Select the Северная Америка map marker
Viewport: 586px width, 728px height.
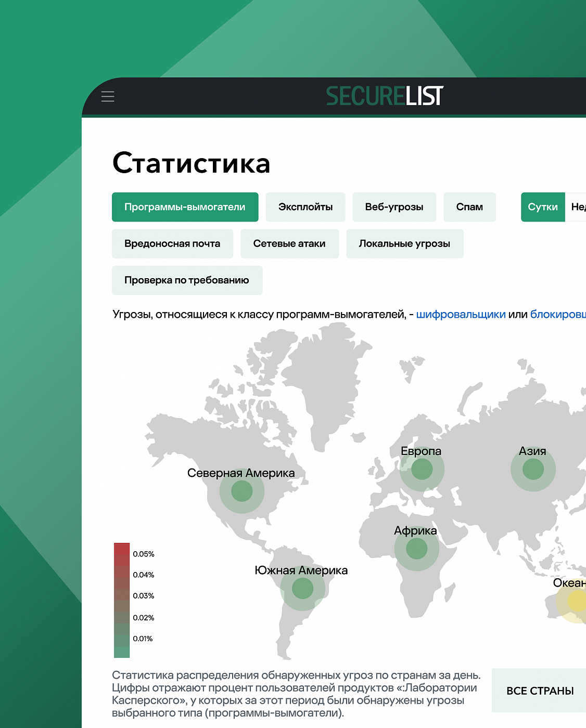click(241, 491)
